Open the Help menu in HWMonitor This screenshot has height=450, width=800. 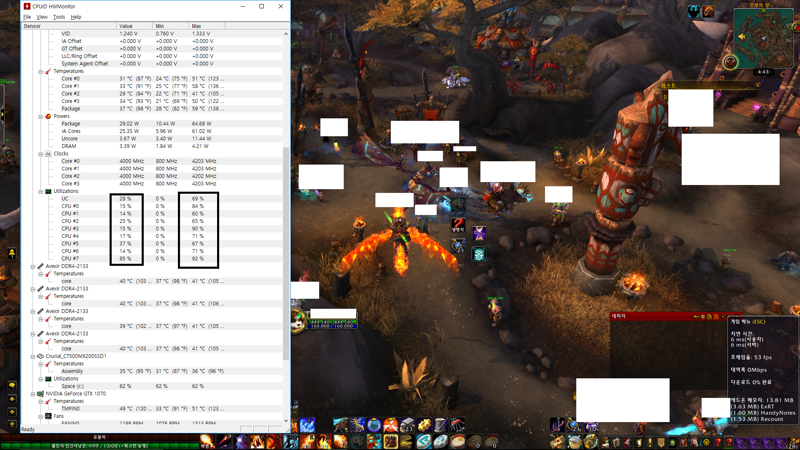point(76,17)
